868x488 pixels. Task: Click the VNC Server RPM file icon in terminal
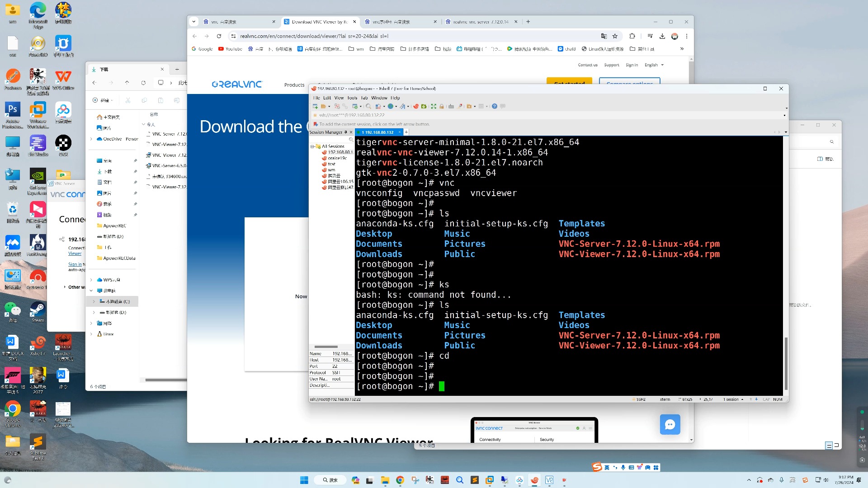click(x=638, y=243)
